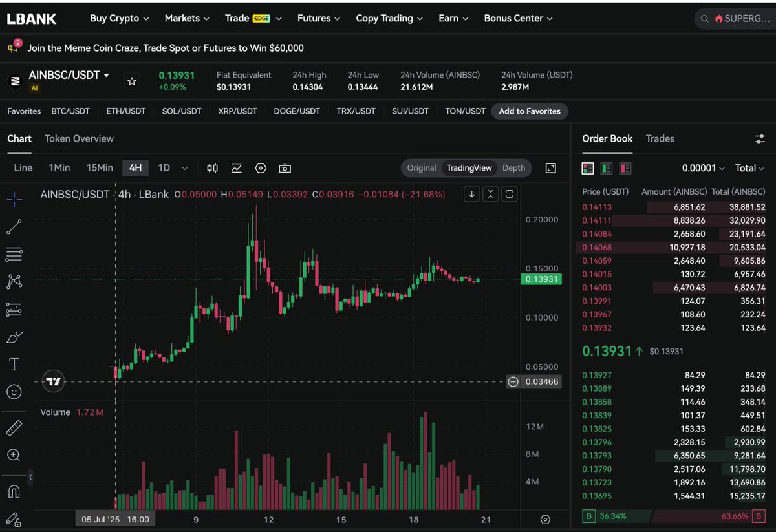This screenshot has width=776, height=532.
Task: Select the Chart tab
Action: (19, 138)
